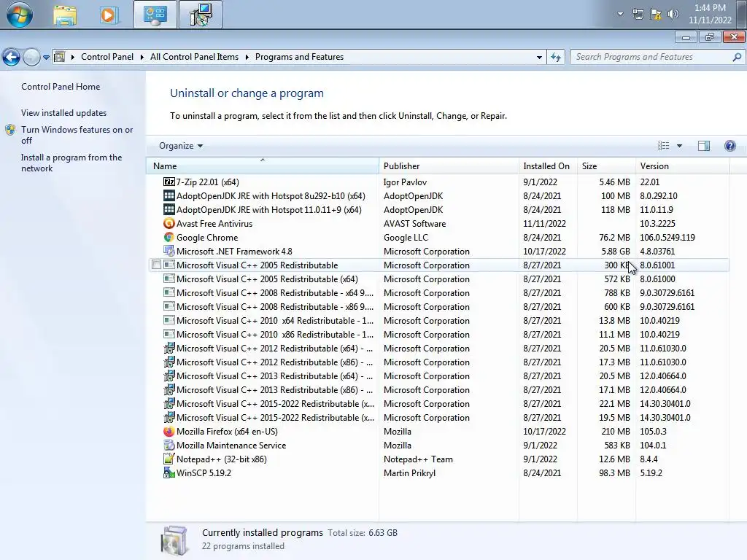Click the Martin Prikryl publisher cell
The width and height of the screenshot is (747, 560).
[x=409, y=472]
